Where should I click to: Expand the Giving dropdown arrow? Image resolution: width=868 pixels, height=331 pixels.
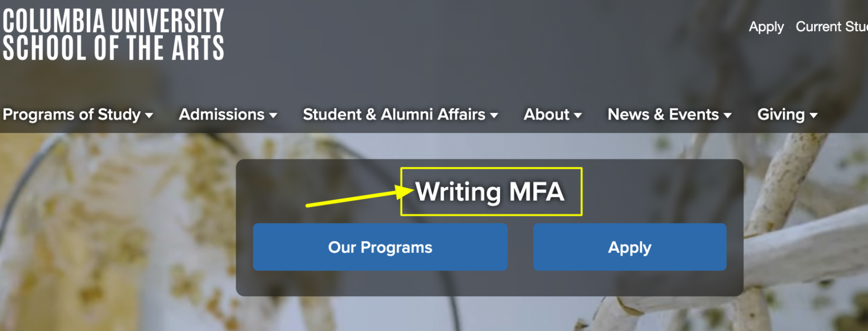click(x=814, y=116)
